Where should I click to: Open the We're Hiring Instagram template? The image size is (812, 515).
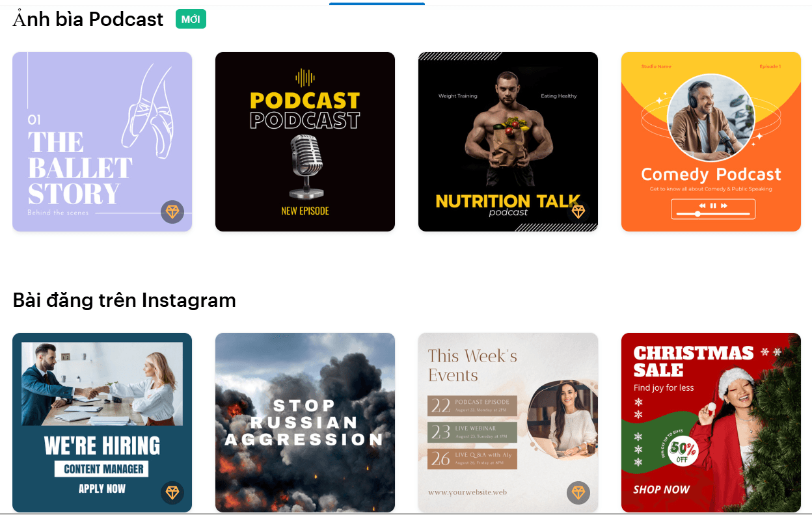[102, 423]
